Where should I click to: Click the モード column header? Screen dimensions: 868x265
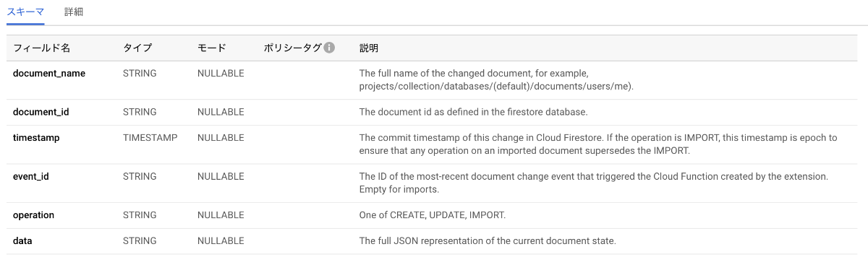pyautogui.click(x=212, y=48)
